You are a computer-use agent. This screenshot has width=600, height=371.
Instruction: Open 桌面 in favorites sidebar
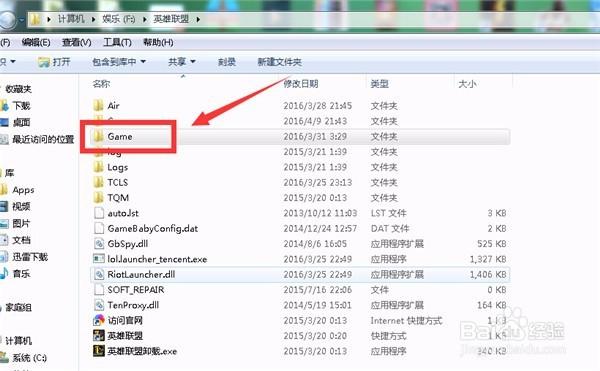(x=21, y=122)
